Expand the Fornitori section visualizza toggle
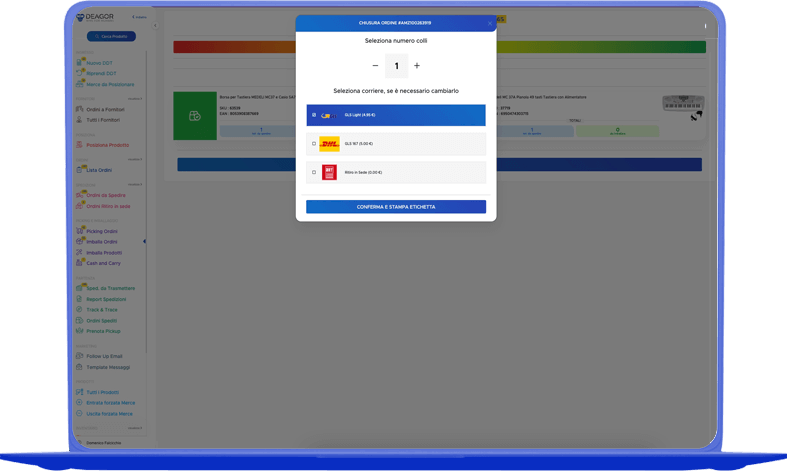Screen dimensions: 787x471 tap(135, 99)
